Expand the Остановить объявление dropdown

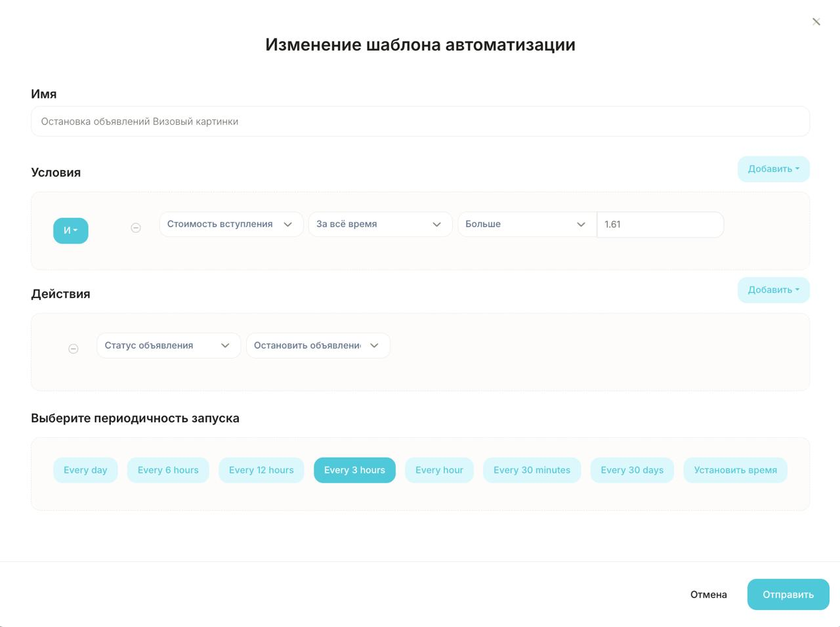point(318,345)
